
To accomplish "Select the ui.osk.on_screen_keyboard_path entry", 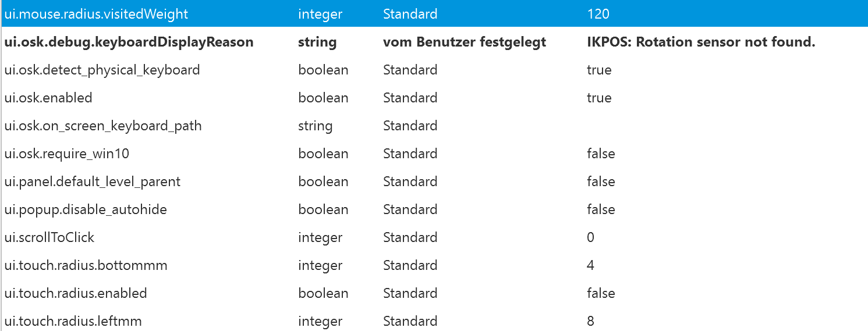I will [x=103, y=126].
